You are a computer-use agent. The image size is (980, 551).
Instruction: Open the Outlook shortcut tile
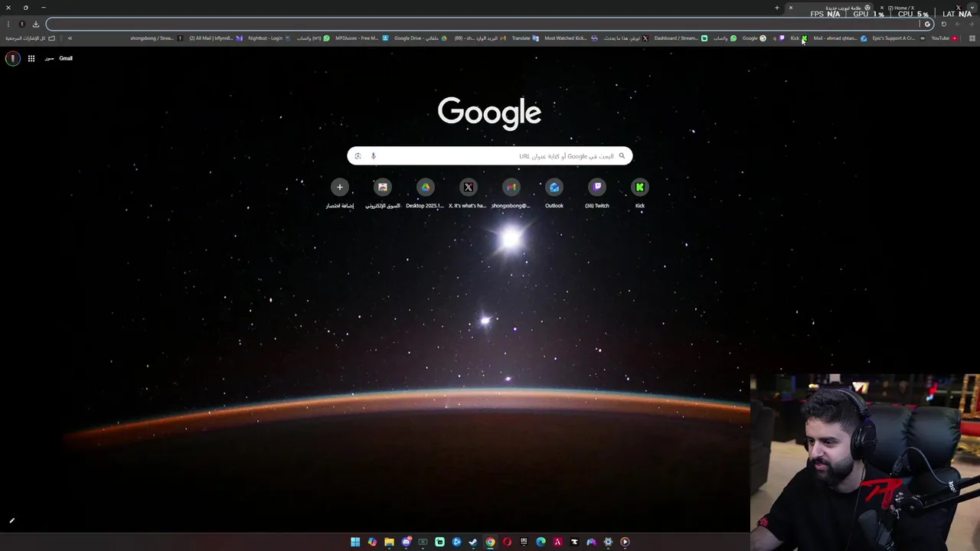coord(554,193)
